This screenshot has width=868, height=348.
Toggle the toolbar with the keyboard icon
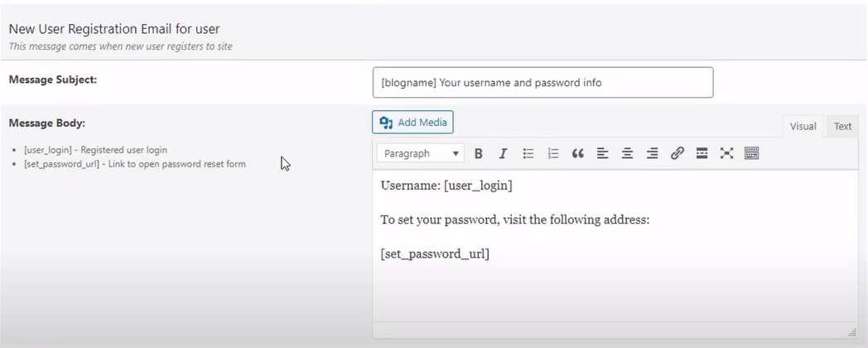point(751,153)
